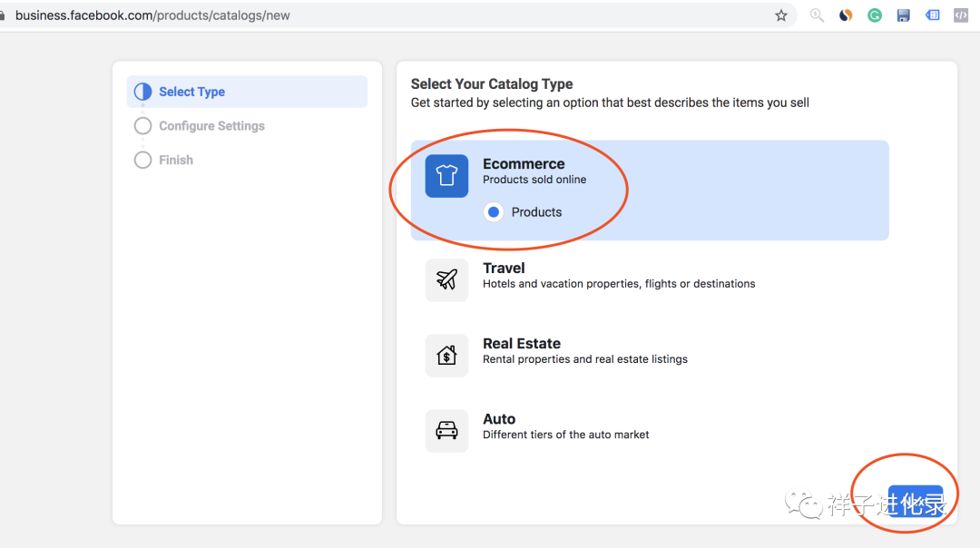Viewport: 980px width, 548px height.
Task: Select the Ecommerce t-shirt icon
Action: pos(446,176)
